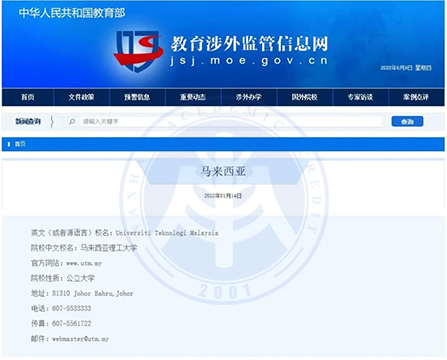Open the 专家访谈 navigation tab
This screenshot has height=360, width=447.
(x=360, y=97)
